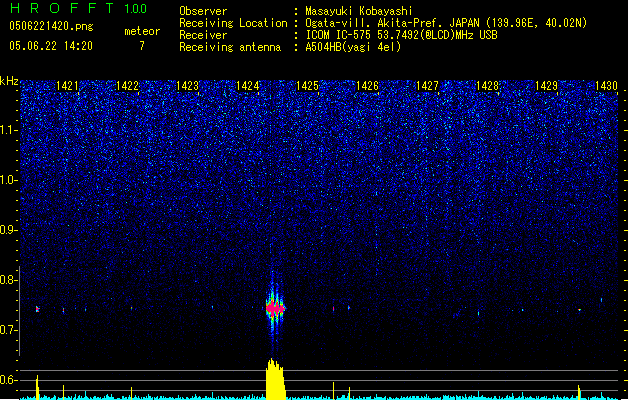629x400 pixels.
Task: Select observer name Masayuki Kobayashi
Action: click(359, 11)
